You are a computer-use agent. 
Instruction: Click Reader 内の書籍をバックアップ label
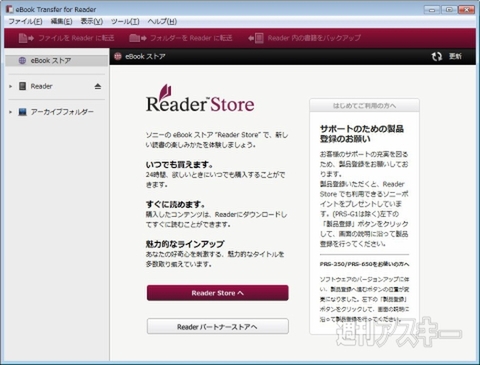pos(314,38)
